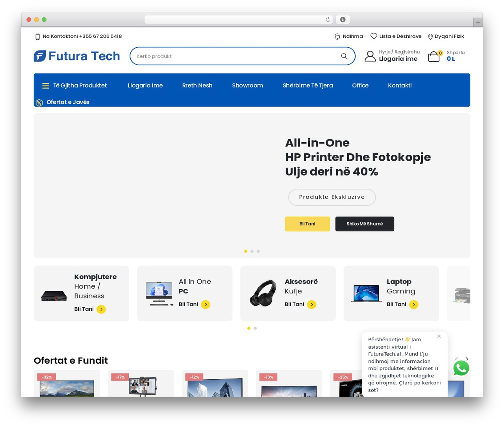Viewport: 504px width, 427px height.
Task: Click the Futura Tech logo
Action: click(x=77, y=56)
